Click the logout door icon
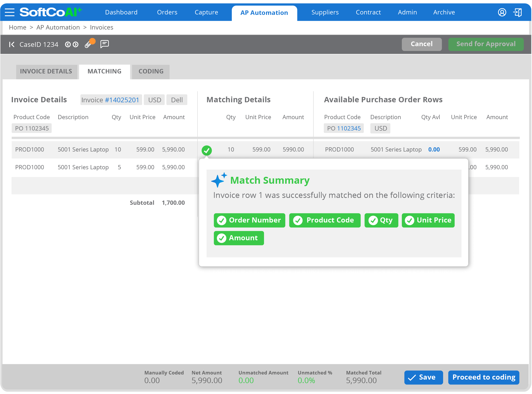The width and height of the screenshot is (532, 394). (517, 12)
